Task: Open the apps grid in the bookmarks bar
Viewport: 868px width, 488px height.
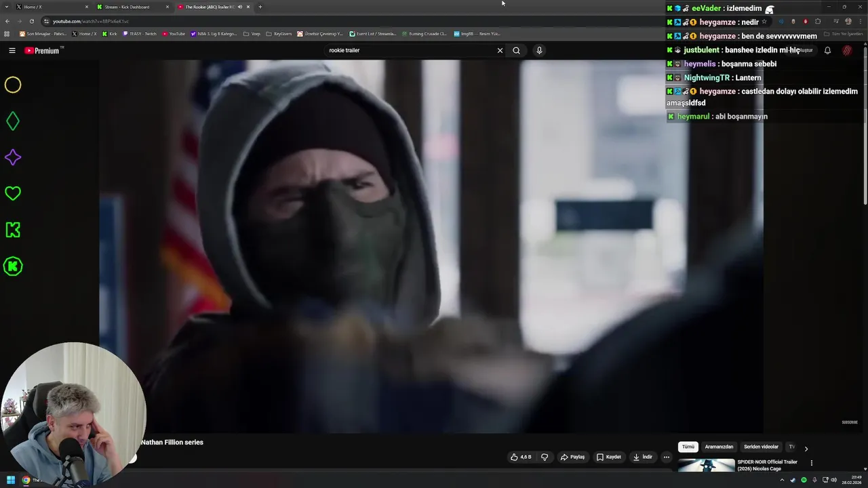Action: click(7, 34)
